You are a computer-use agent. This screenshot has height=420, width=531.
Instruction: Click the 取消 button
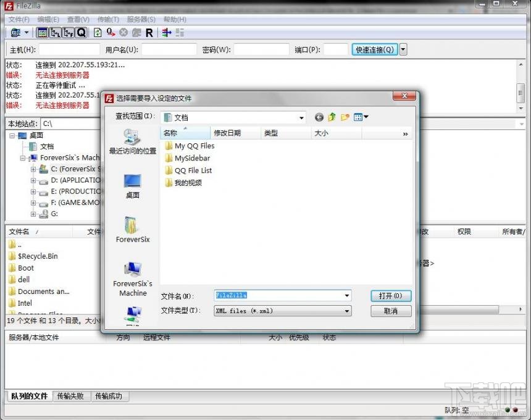[x=391, y=311]
